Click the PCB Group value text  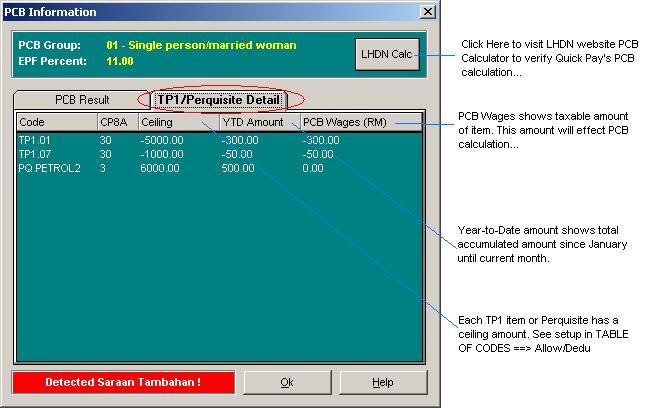(201, 45)
